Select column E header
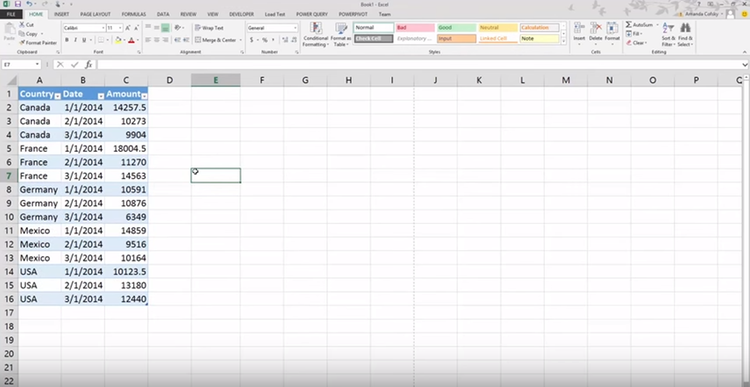This screenshot has width=750, height=387. pyautogui.click(x=216, y=80)
